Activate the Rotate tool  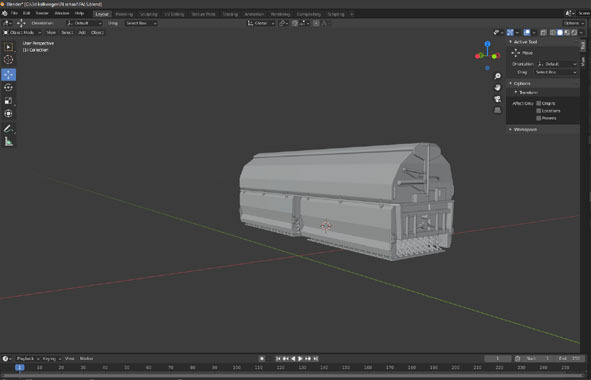[8, 87]
